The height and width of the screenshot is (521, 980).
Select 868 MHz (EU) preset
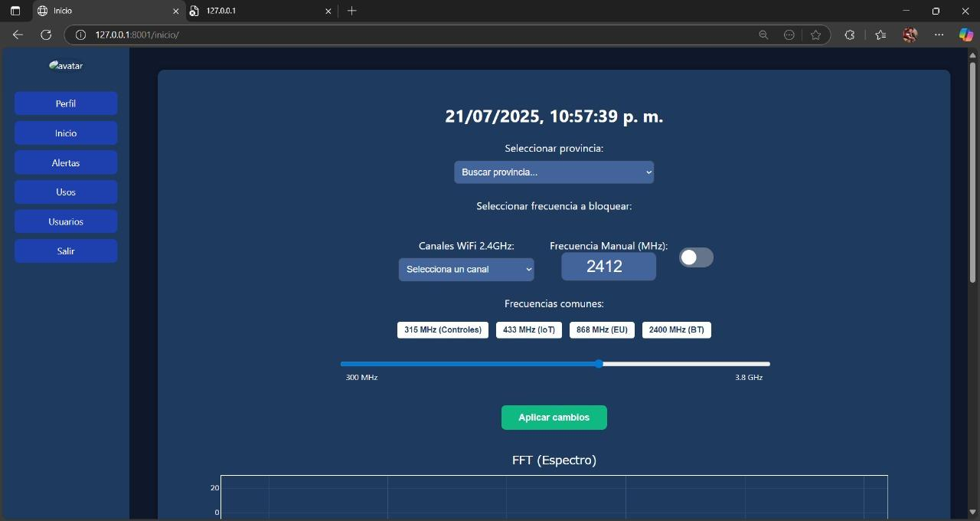pos(602,329)
